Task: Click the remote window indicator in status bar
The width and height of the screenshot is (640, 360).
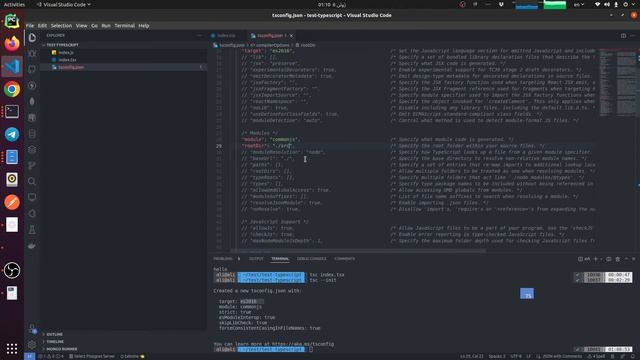Action: click(29, 356)
